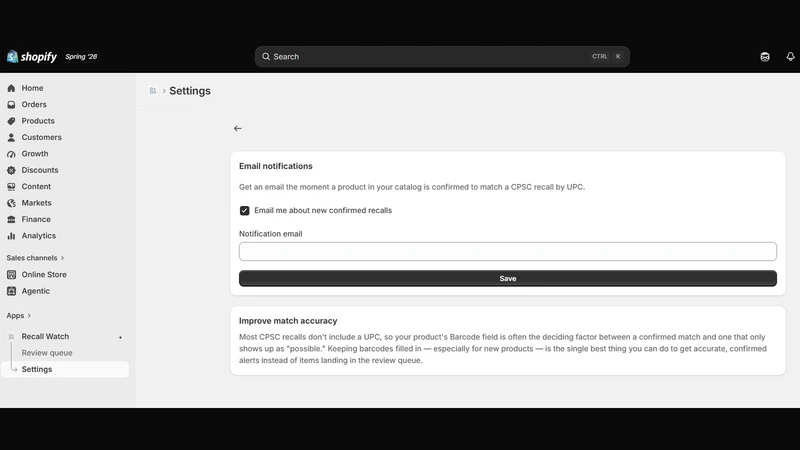Click the dot indicator beside Recall Watch

(x=120, y=337)
